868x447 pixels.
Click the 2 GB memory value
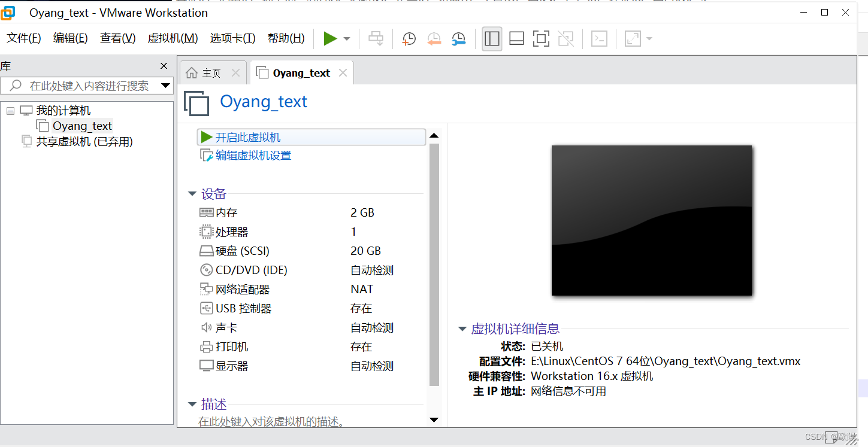[x=362, y=212]
